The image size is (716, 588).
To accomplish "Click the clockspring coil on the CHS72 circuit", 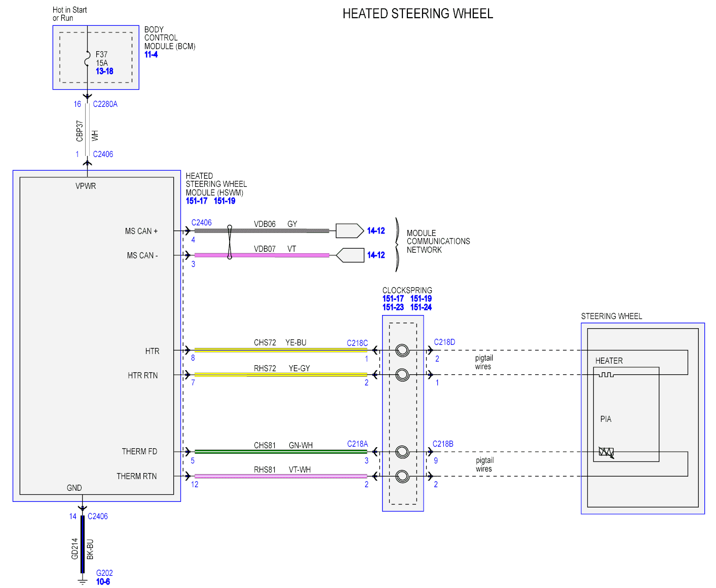I will 402,350.
